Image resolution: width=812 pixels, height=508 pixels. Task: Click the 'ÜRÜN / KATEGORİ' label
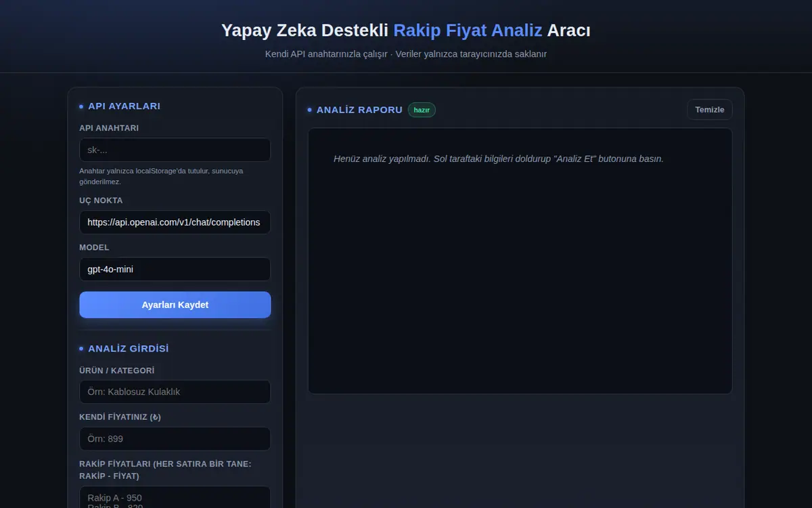click(117, 371)
